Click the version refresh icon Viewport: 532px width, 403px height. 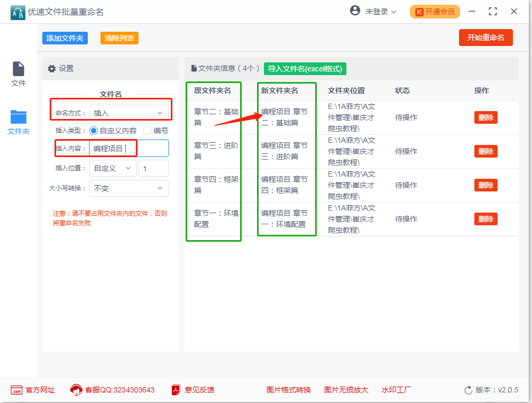click(x=468, y=390)
